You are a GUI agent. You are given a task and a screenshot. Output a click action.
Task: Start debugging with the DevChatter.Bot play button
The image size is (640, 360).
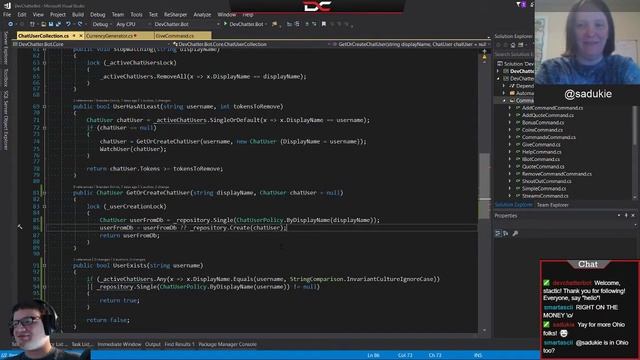click(x=244, y=24)
